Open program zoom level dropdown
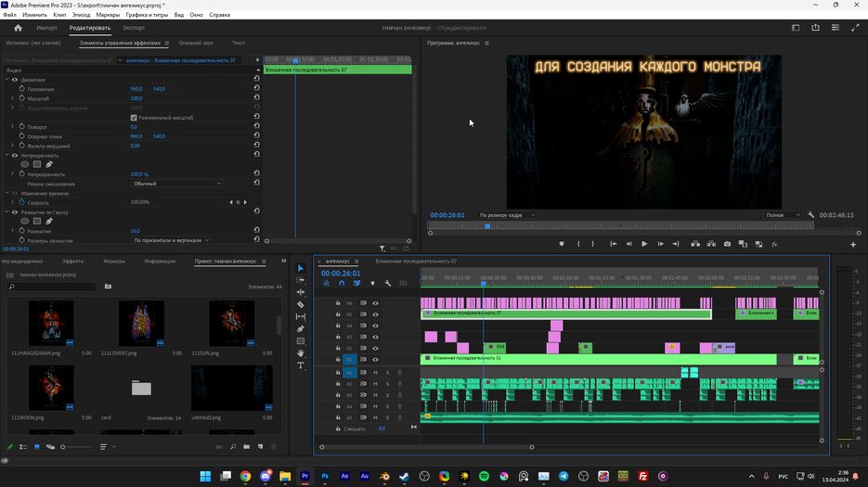Viewport: 868px width, 487px height. click(507, 215)
